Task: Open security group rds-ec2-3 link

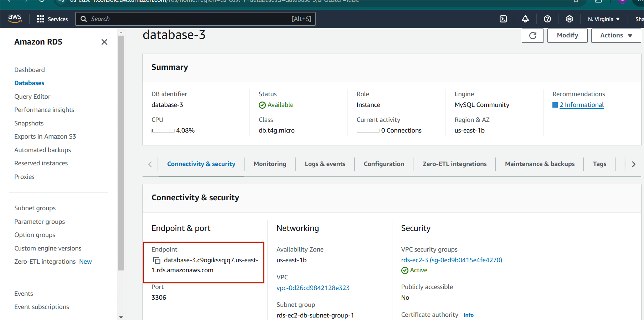Action: (452, 260)
